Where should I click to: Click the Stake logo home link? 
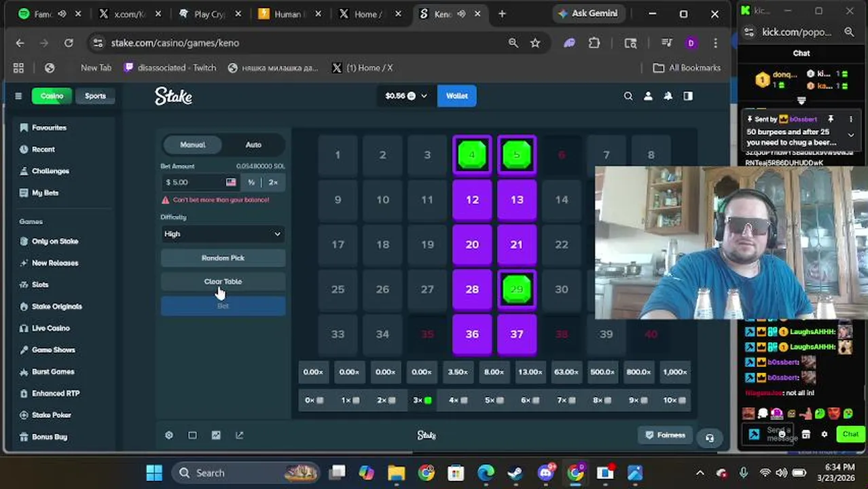click(173, 96)
